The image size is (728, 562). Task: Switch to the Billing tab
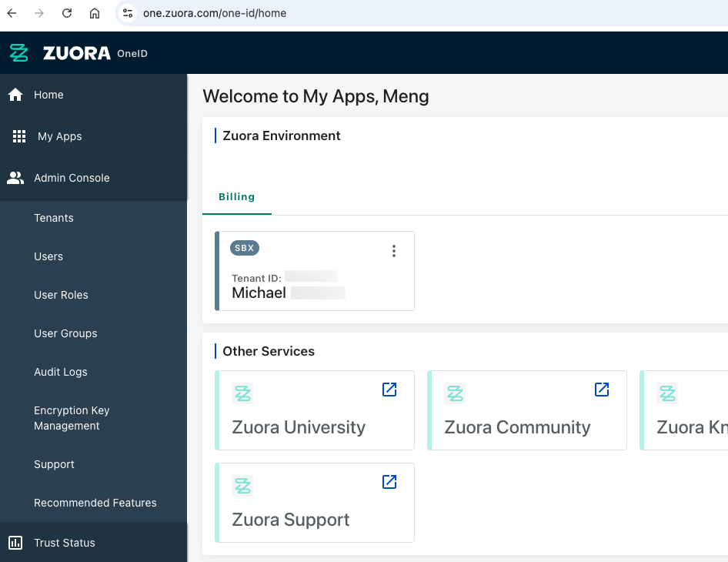point(236,197)
